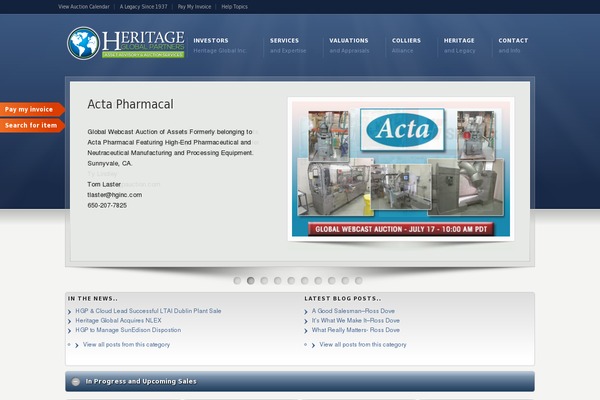This screenshot has width=600, height=400.
Task: View all posts under Latest Blog Posts
Action: tap(363, 344)
